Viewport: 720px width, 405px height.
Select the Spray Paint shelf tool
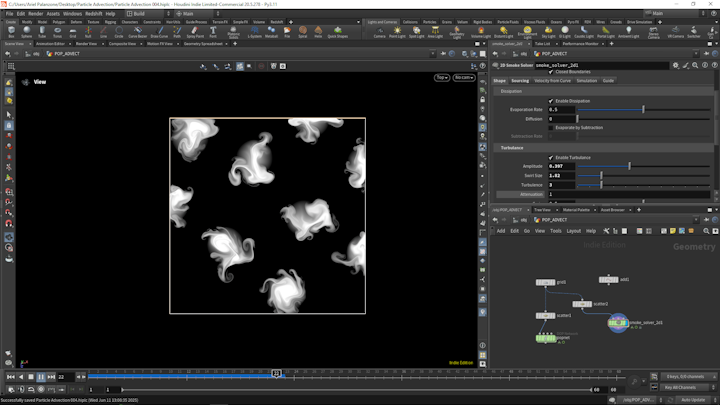tap(195, 31)
